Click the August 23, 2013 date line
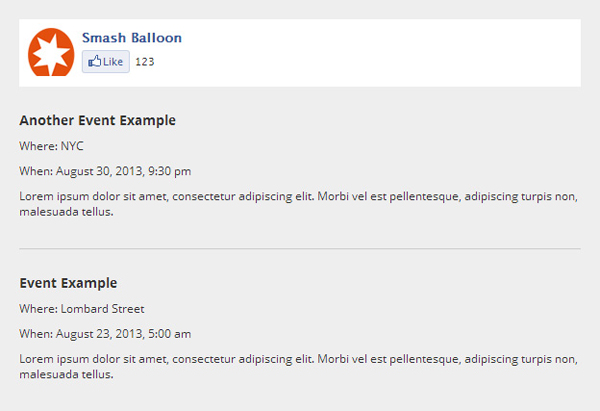The width and height of the screenshot is (600, 411). [105, 334]
